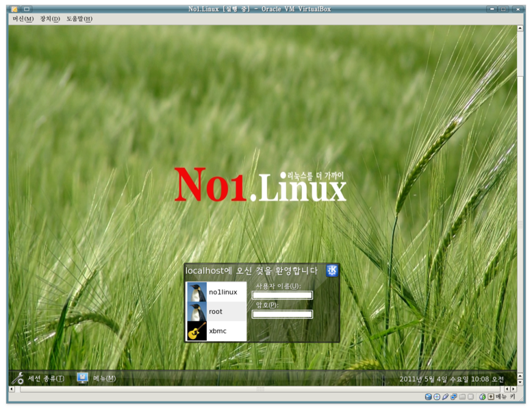532x411 pixels.
Task: Click the KDE logo in login dialog
Action: click(x=332, y=271)
